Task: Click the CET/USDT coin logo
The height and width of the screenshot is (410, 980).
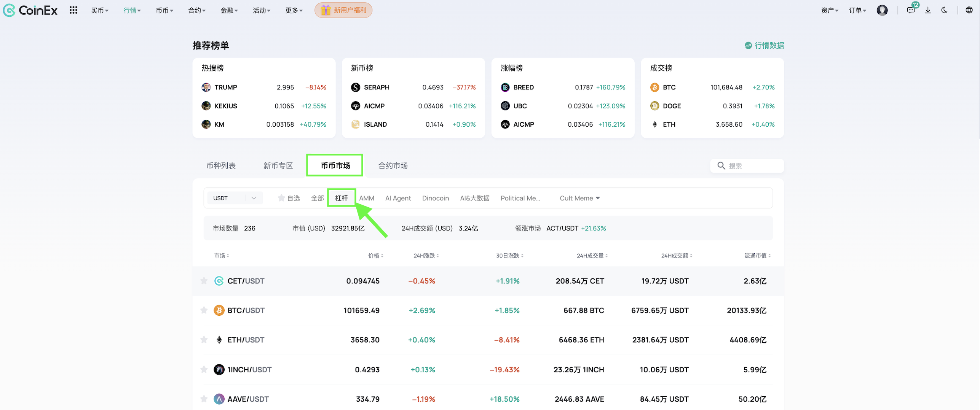Action: point(219,281)
